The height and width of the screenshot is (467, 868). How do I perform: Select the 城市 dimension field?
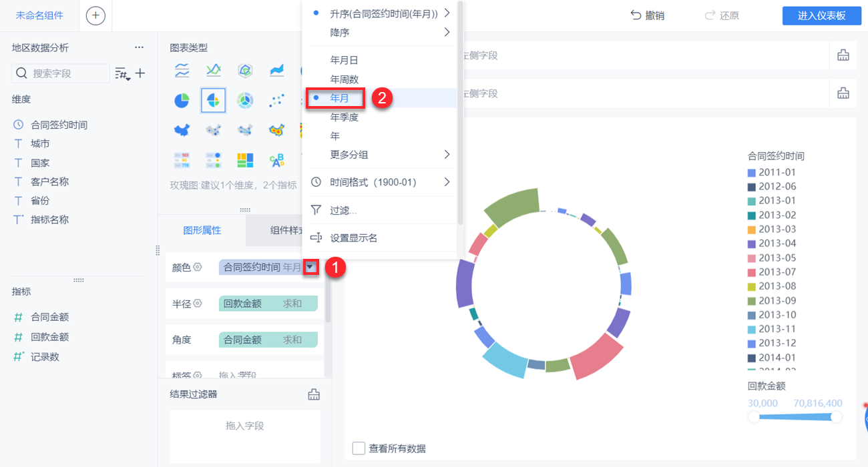tap(40, 143)
